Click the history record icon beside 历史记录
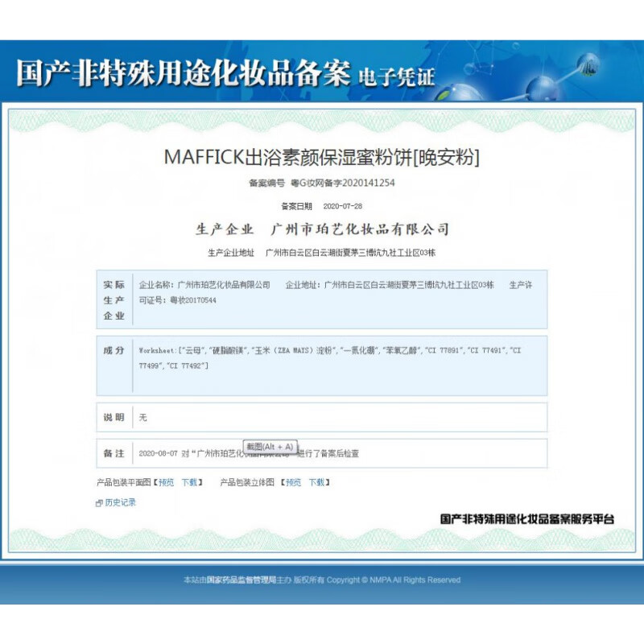The image size is (644, 644). [x=99, y=503]
